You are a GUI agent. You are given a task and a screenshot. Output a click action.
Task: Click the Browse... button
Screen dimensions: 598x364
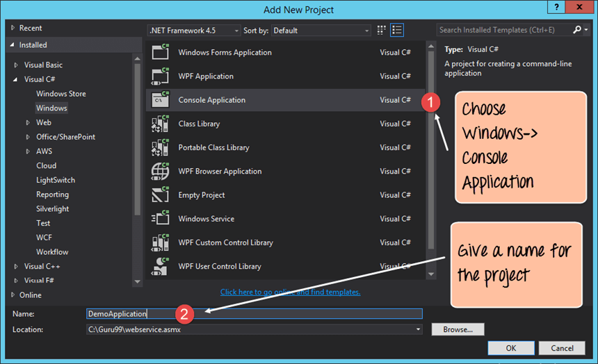[x=458, y=329]
